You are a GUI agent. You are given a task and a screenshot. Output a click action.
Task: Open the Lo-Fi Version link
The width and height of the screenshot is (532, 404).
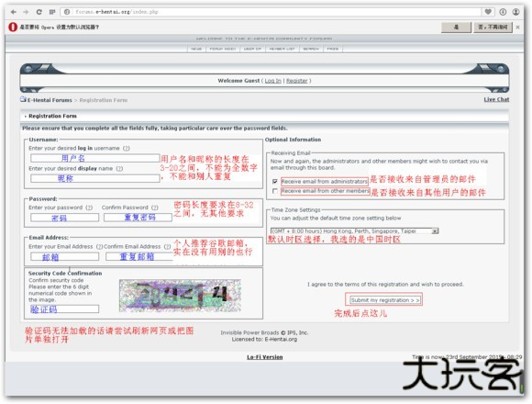pyautogui.click(x=265, y=357)
